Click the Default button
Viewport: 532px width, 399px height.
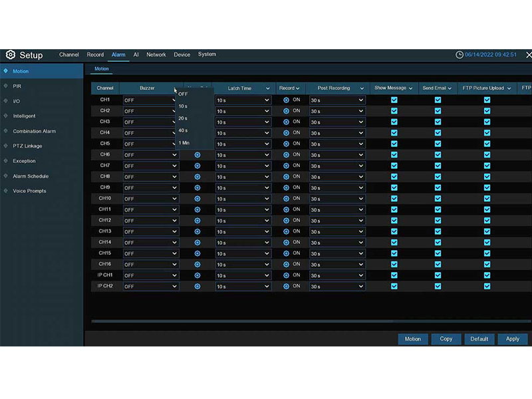click(479, 339)
